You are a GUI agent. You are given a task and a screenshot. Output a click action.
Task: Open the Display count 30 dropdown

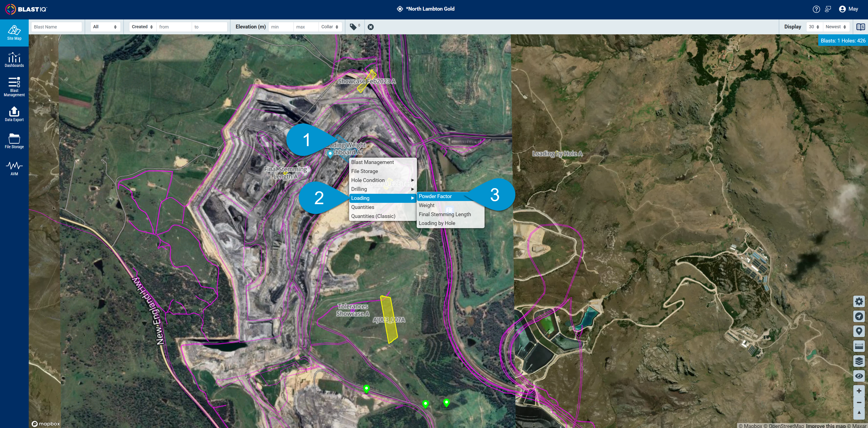(x=814, y=27)
